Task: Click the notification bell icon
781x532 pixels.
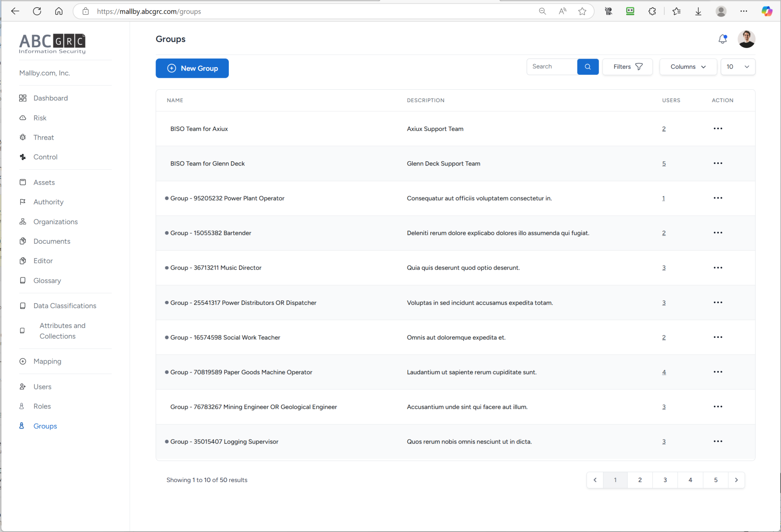Action: click(722, 39)
